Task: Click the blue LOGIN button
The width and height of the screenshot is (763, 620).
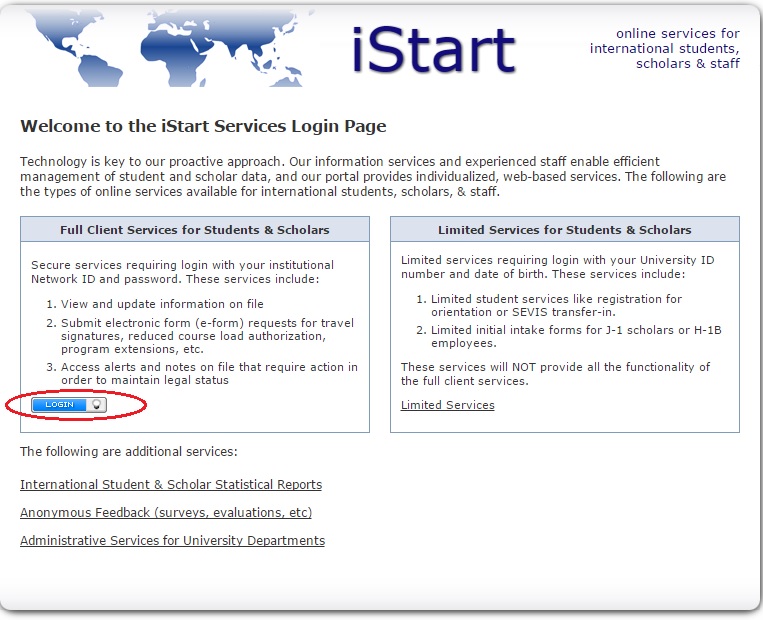Action: click(60, 405)
